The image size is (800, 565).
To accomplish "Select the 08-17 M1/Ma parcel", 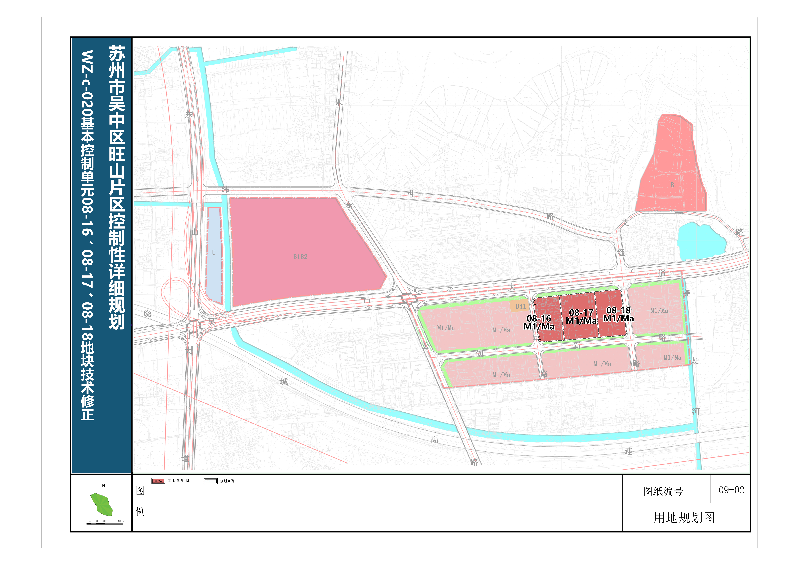I will [578, 316].
